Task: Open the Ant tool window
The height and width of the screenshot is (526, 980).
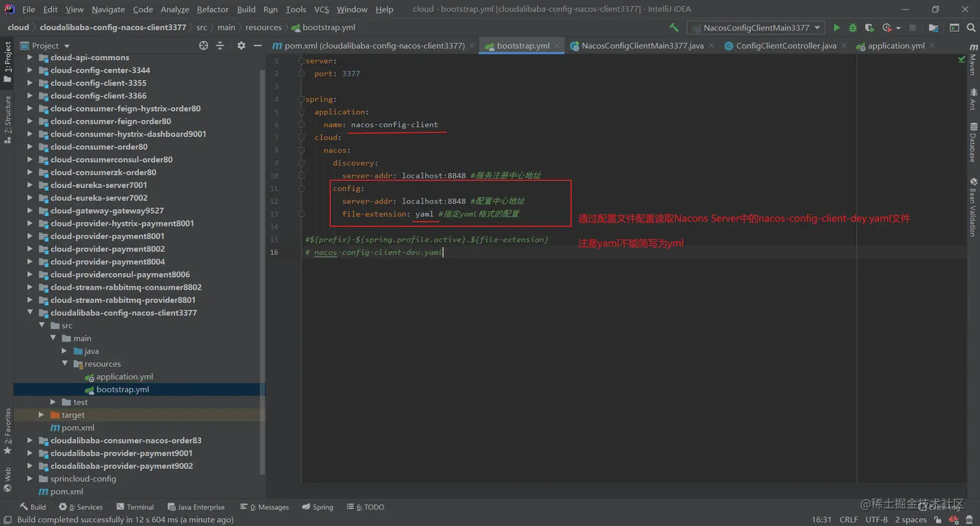Action: pyautogui.click(x=973, y=100)
